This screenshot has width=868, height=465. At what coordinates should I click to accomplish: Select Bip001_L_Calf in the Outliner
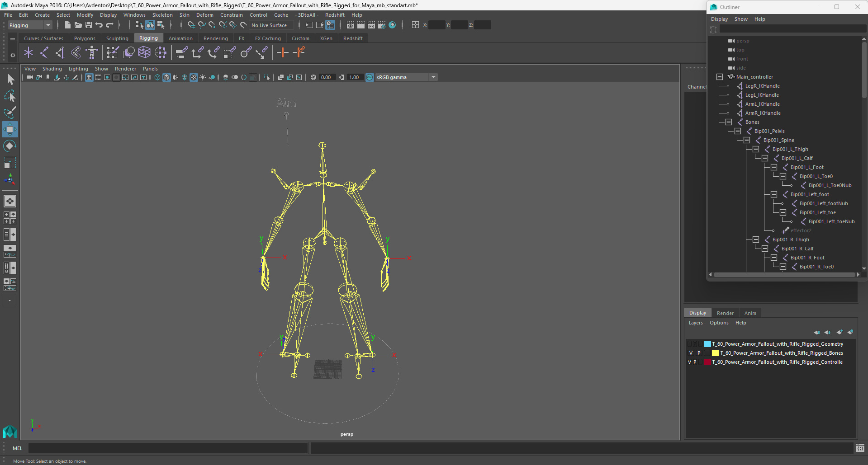point(797,158)
